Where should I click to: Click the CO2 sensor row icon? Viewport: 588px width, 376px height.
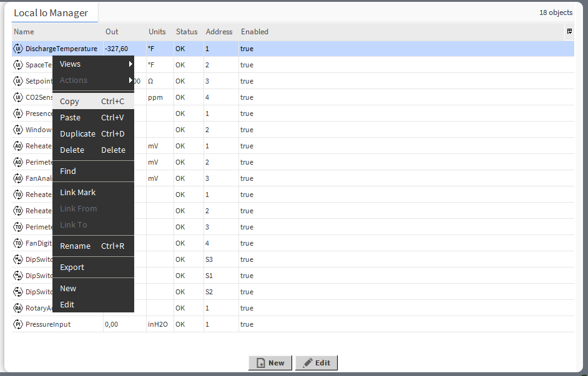click(18, 97)
